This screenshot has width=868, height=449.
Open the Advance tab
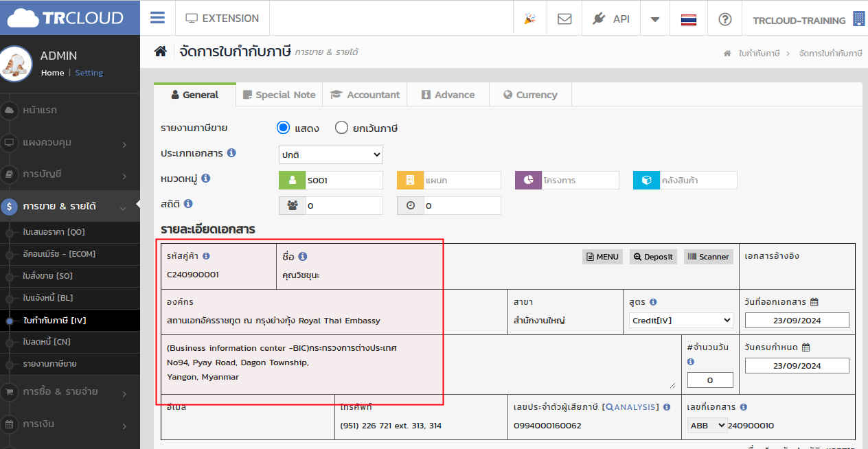coord(448,95)
